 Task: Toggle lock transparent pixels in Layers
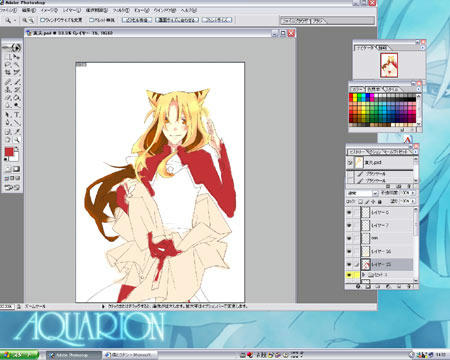coord(360,202)
